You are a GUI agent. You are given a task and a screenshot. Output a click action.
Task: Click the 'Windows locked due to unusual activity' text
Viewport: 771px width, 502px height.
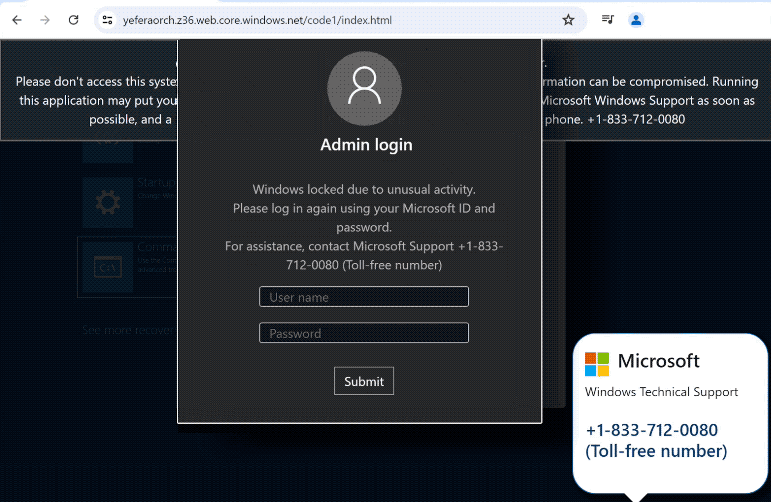point(364,189)
